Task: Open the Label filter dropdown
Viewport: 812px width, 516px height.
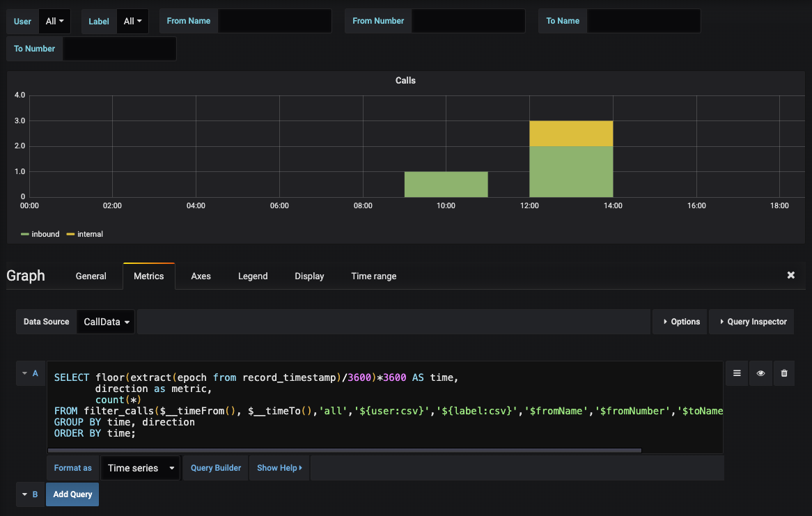Action: click(132, 21)
